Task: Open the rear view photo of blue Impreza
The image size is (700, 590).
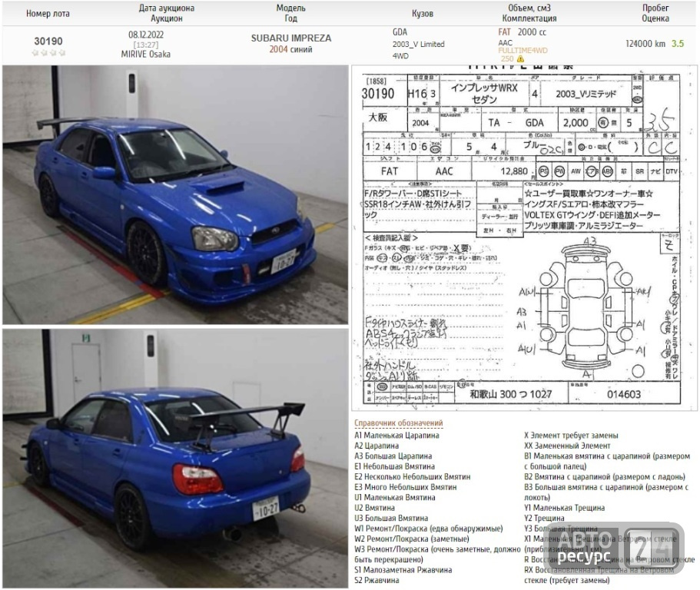Action: pyautogui.click(x=175, y=459)
